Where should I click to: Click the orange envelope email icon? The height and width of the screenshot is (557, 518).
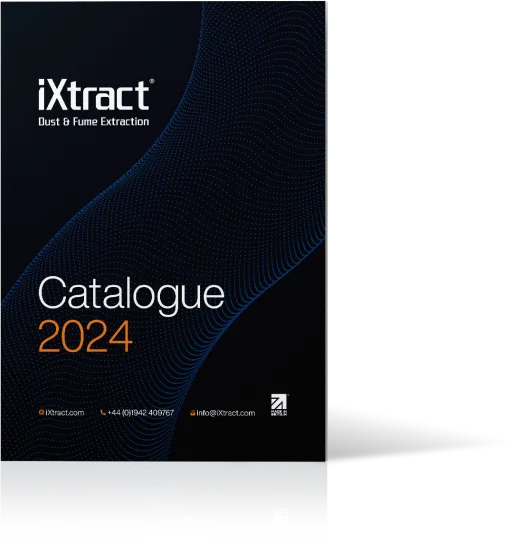point(193,413)
